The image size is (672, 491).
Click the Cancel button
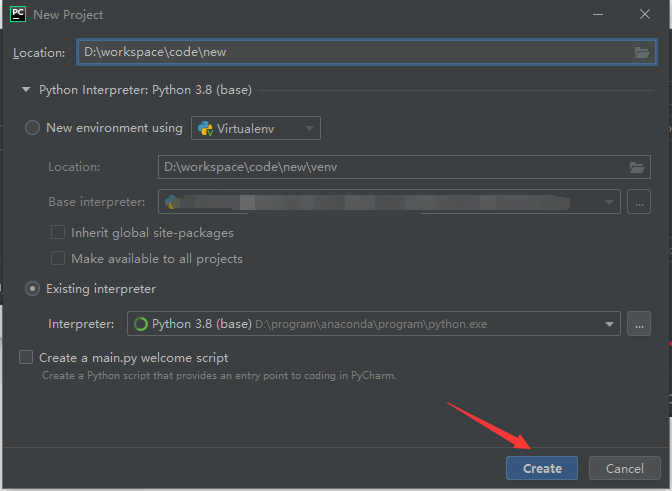click(x=624, y=468)
